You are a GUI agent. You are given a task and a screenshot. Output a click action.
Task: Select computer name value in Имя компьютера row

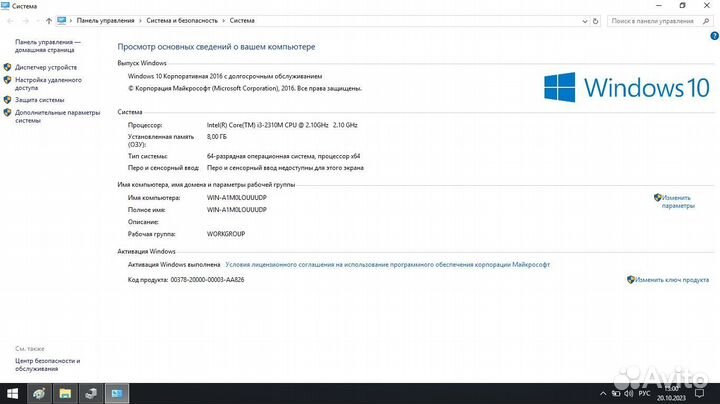coord(236,197)
